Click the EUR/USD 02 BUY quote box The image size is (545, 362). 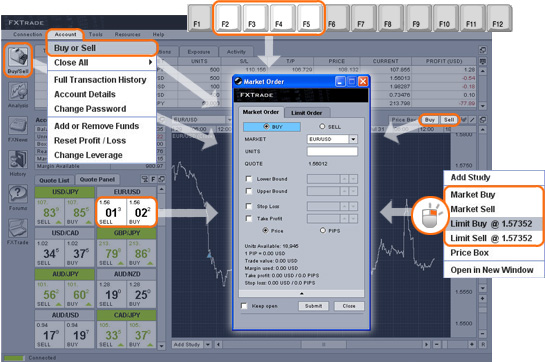pos(141,212)
